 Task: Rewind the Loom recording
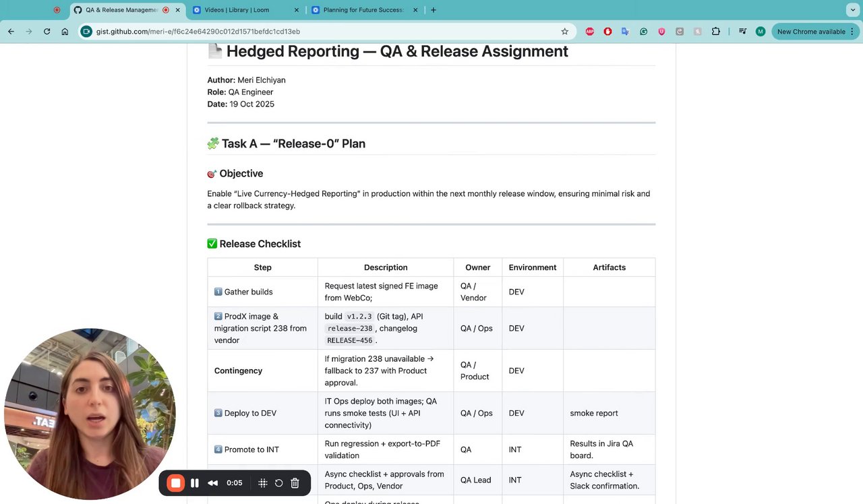click(212, 483)
